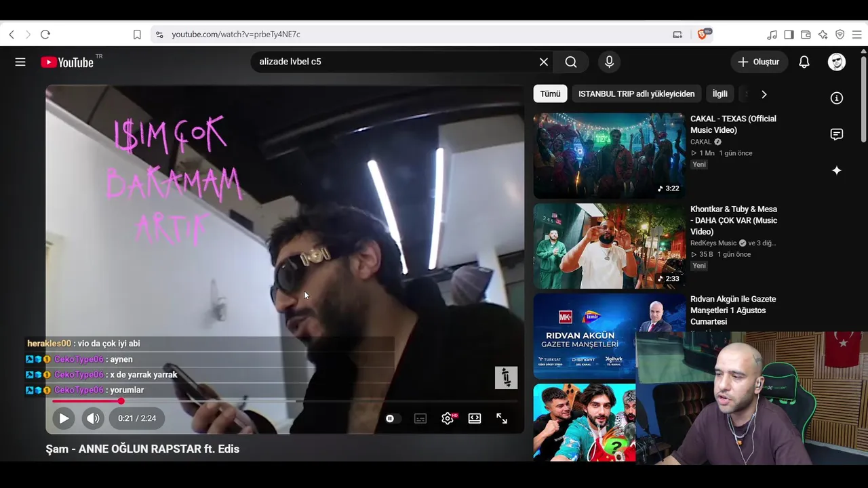Image resolution: width=868 pixels, height=488 pixels.
Task: Play the video
Action: (x=63, y=418)
